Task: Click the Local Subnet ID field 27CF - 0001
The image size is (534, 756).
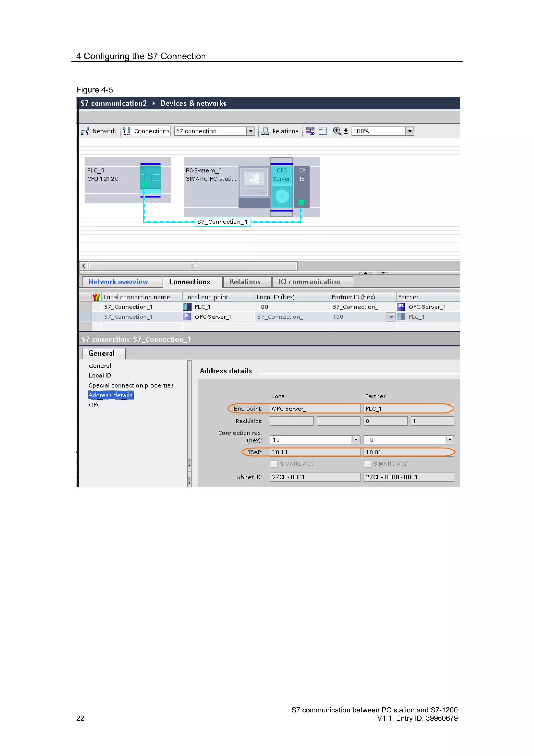Action: (315, 477)
